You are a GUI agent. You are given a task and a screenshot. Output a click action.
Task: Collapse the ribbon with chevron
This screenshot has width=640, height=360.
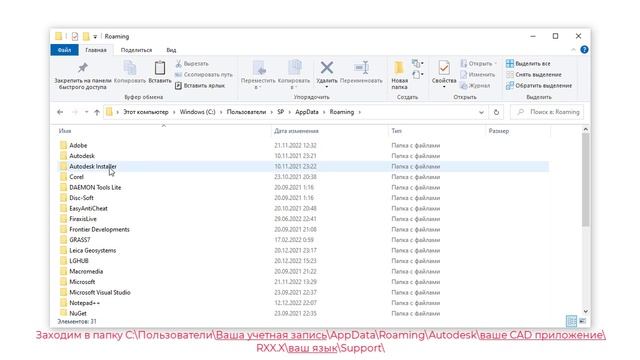[x=573, y=50]
